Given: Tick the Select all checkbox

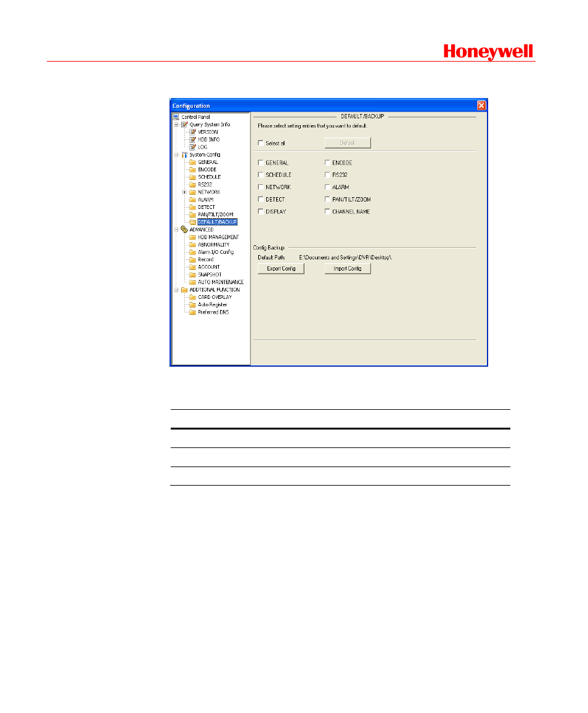Looking at the screenshot, I should click(261, 143).
